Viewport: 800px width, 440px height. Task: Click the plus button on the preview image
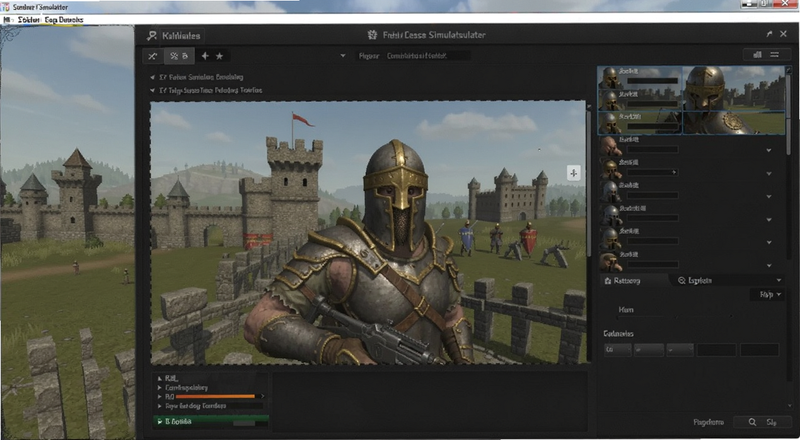[x=573, y=173]
